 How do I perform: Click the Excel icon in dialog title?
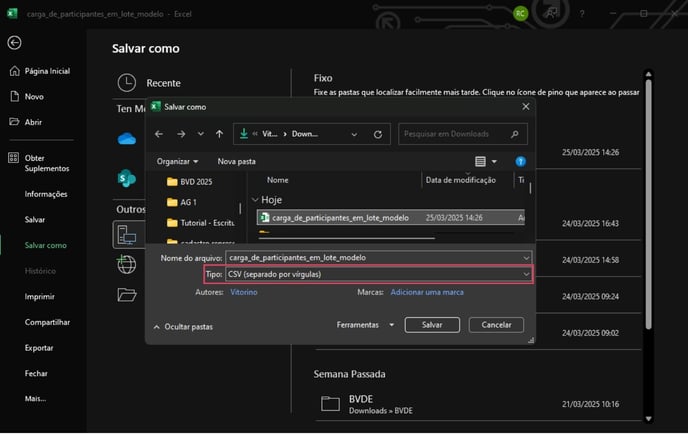156,107
